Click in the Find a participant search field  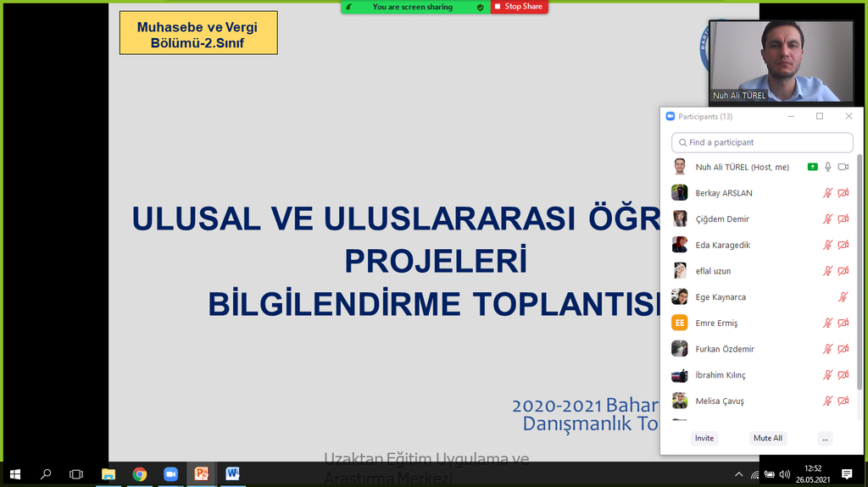click(x=762, y=142)
